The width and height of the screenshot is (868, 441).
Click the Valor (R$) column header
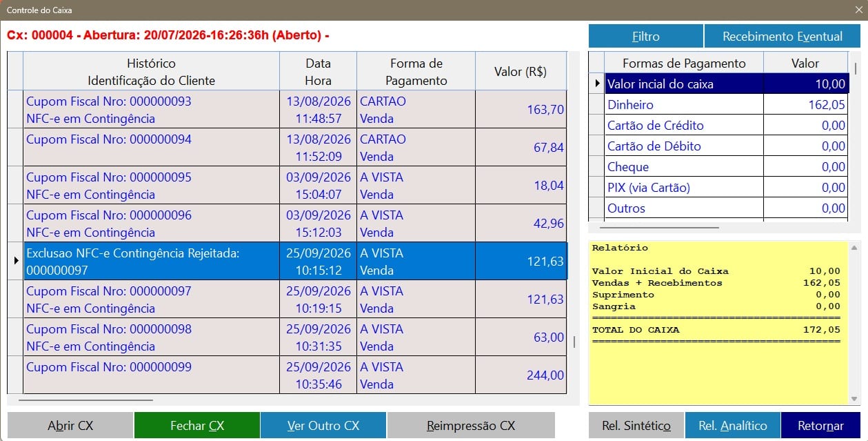pos(521,72)
